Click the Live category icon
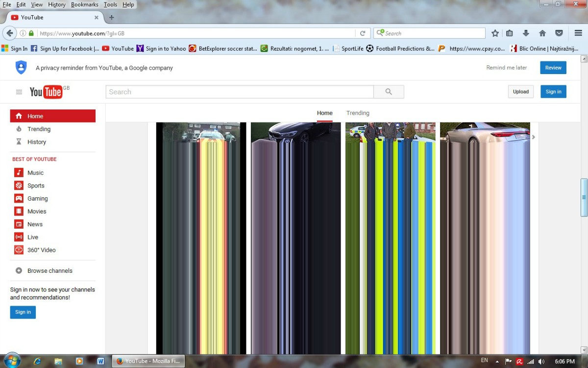 (x=19, y=237)
